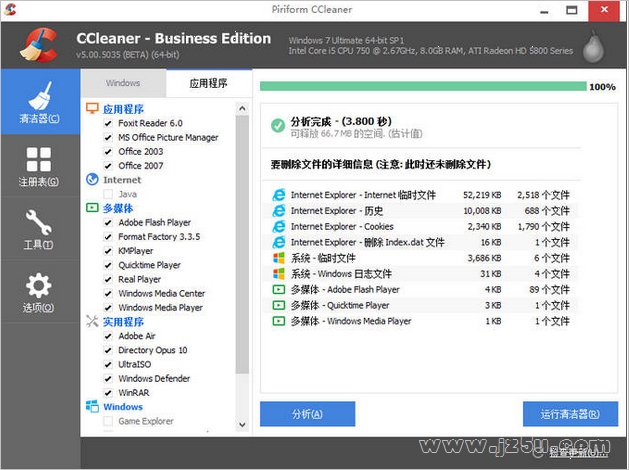The height and width of the screenshot is (470, 629).
Task: Click IE icon for 历史 result row
Action: tap(278, 211)
